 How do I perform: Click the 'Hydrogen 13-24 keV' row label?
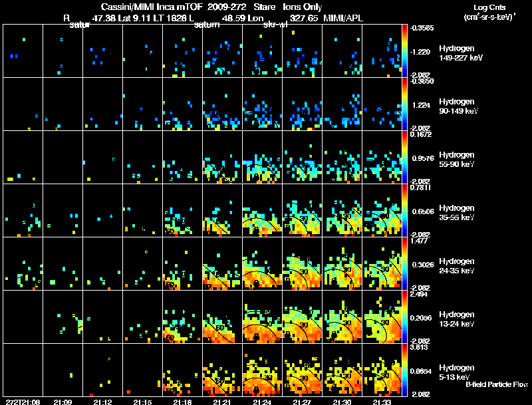point(457,319)
